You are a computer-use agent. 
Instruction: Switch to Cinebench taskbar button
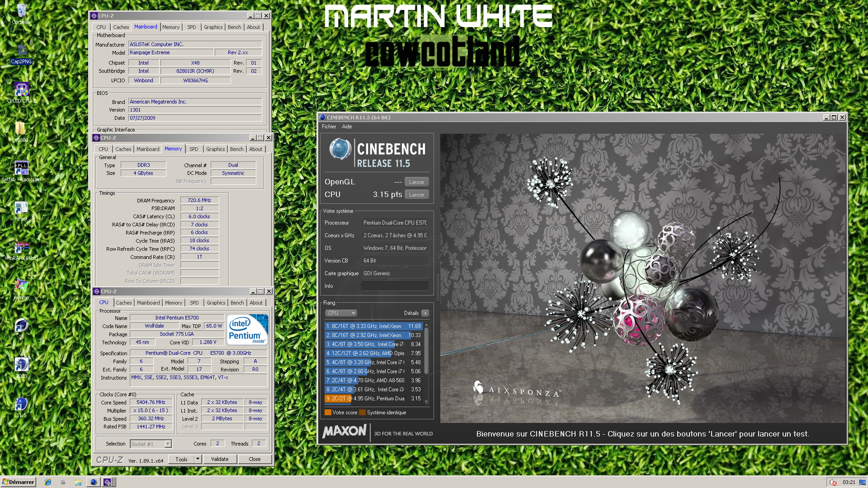93,482
